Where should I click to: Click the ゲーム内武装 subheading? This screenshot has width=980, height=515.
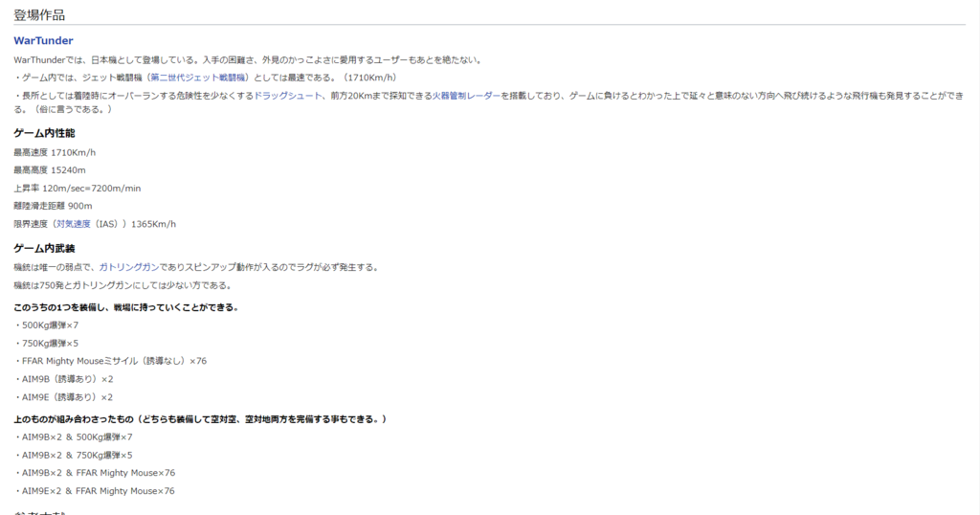44,248
